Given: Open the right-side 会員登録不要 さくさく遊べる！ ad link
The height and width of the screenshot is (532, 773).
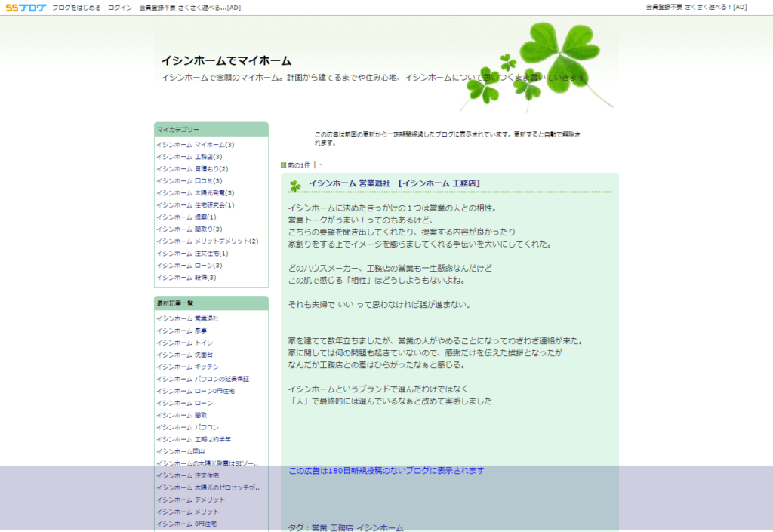Looking at the screenshot, I should pos(697,7).
